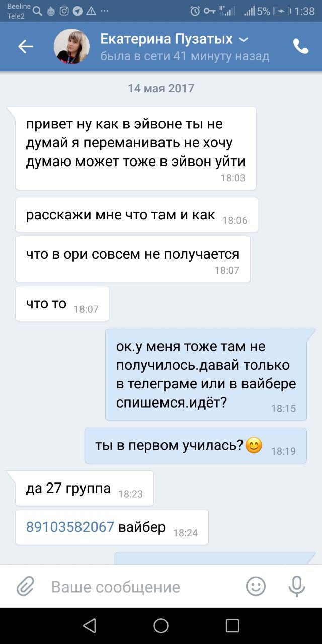Focus the 'Ваше сообщение' message field

pos(115,587)
